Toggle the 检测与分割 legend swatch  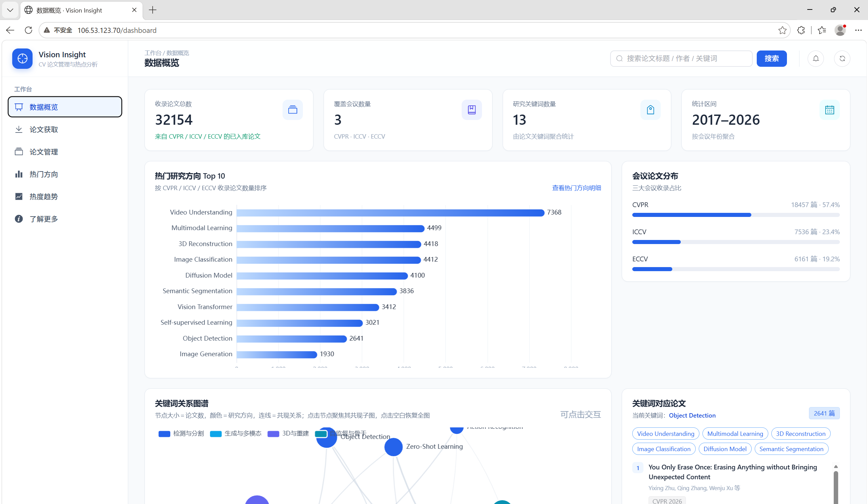(x=164, y=434)
